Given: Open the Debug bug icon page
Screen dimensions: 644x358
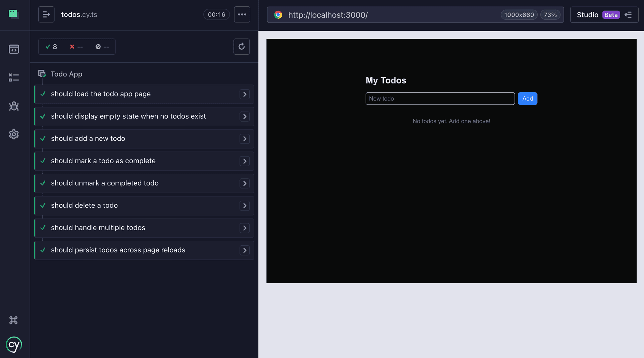Looking at the screenshot, I should (x=14, y=106).
